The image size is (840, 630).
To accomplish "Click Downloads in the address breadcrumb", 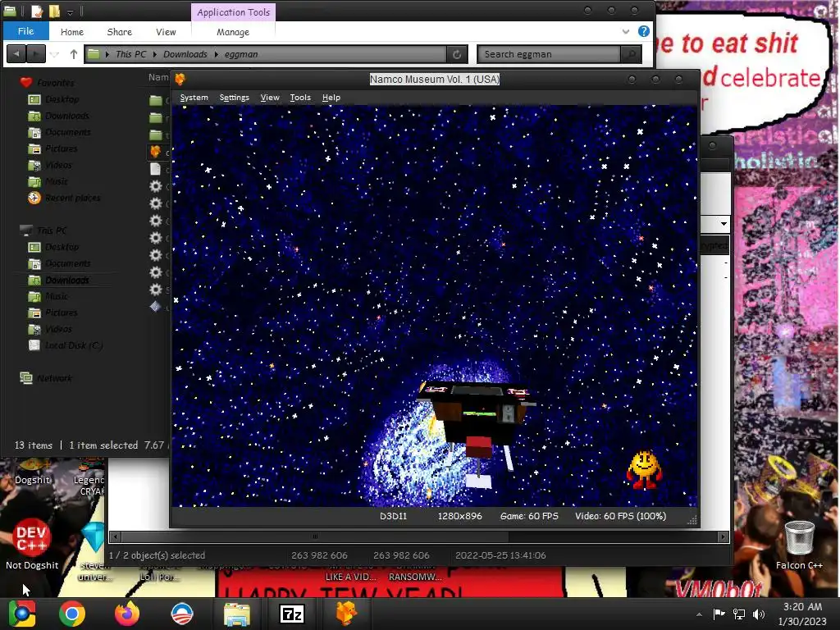I will click(x=185, y=54).
